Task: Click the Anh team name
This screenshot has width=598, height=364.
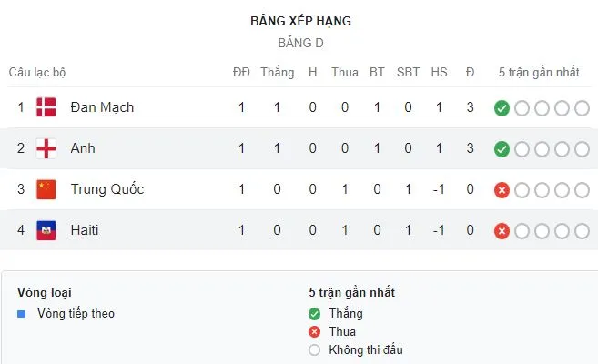Action: tap(83, 148)
